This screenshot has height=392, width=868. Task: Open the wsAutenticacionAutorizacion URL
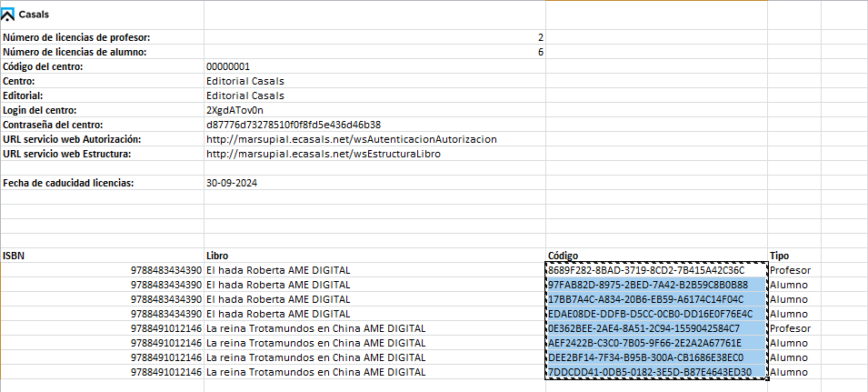[351, 139]
